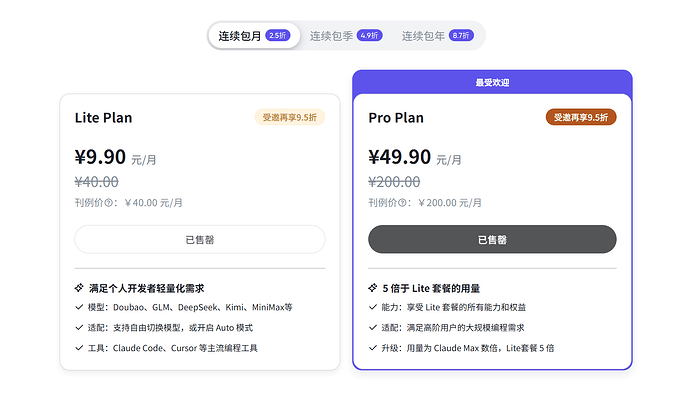Click the Pro Plan heading
This screenshot has height=394, width=690.
click(x=396, y=118)
